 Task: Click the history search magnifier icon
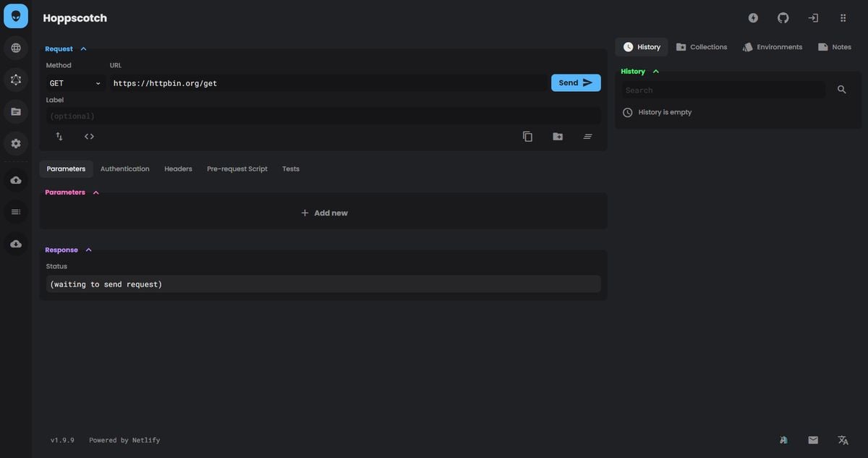coord(842,90)
